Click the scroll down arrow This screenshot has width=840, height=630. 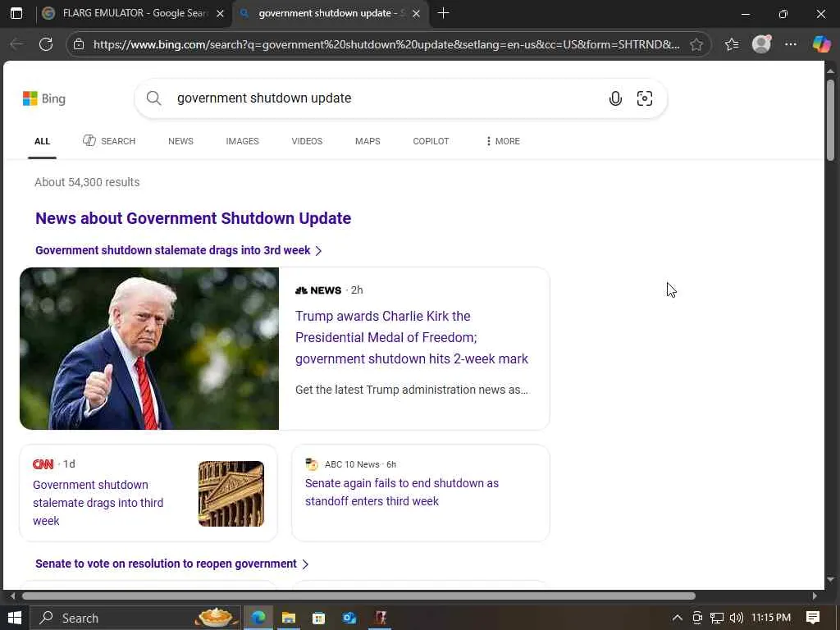click(830, 580)
